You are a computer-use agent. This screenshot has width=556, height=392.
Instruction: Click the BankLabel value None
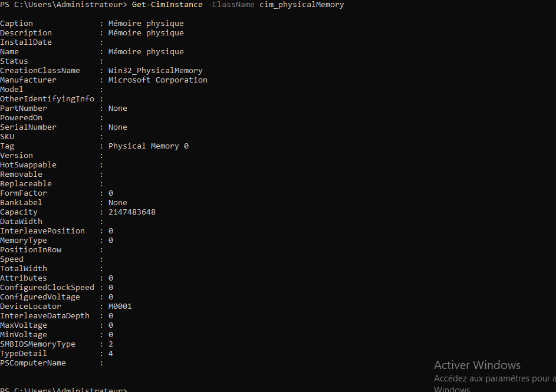coord(118,203)
